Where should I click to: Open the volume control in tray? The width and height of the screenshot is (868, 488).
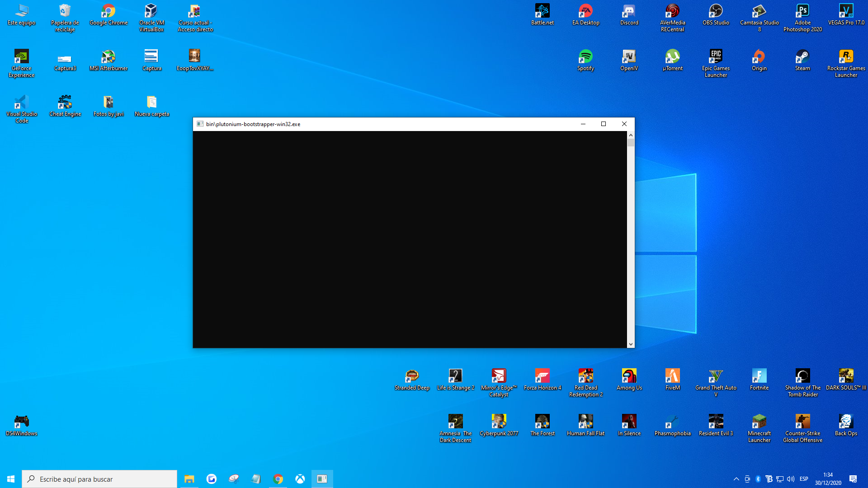tap(791, 479)
